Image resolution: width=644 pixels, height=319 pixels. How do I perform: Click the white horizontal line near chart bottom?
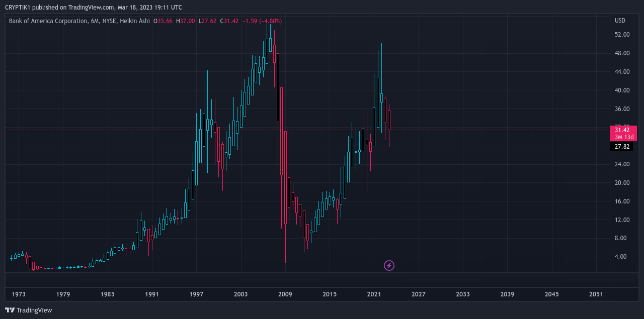322,272
